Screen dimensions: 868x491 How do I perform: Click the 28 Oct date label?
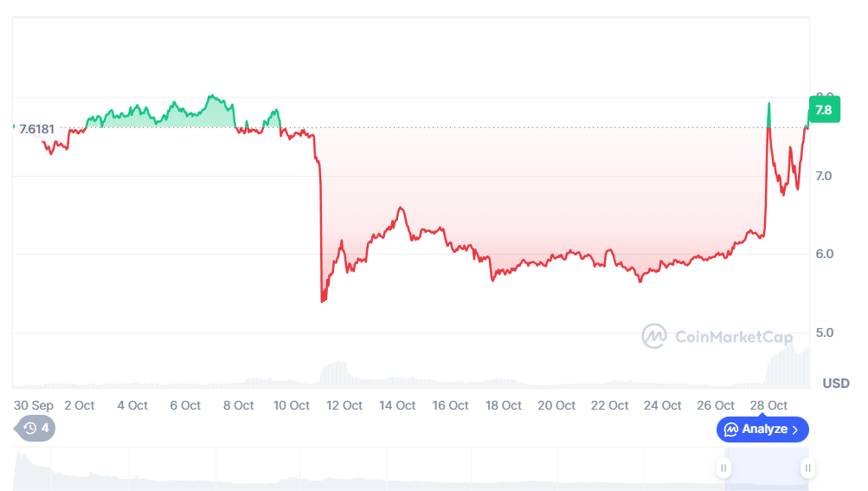[768, 405]
